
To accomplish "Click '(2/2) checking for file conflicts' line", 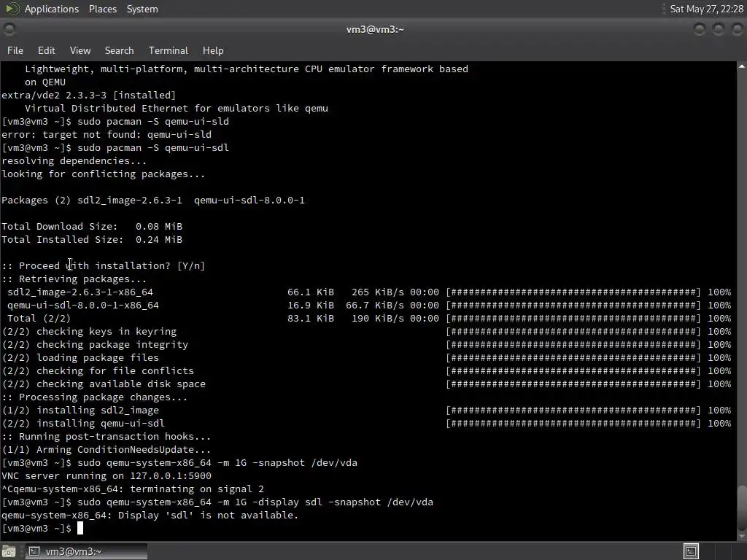I will pos(98,371).
